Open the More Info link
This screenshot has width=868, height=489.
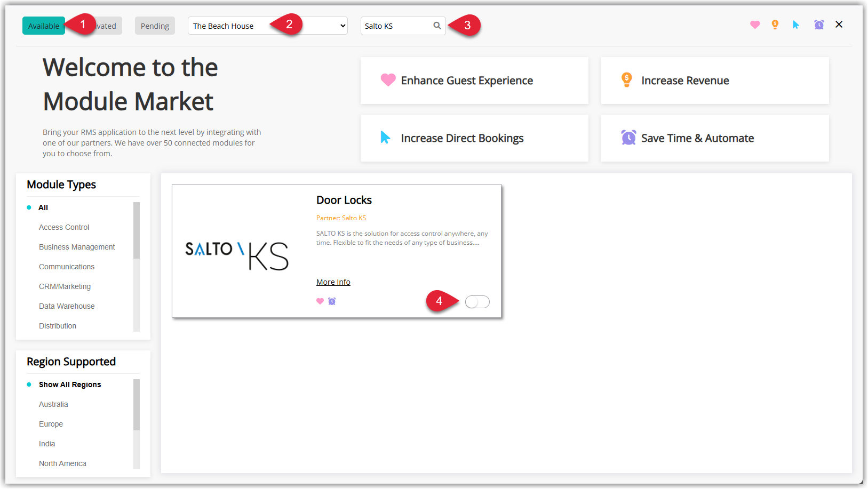(333, 282)
